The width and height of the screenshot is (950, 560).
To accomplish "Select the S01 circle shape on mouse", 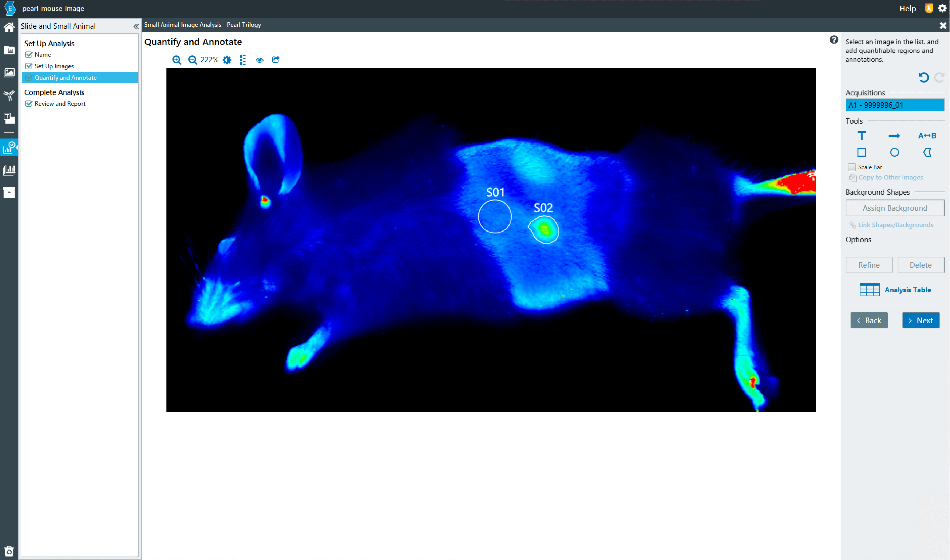I will 495,216.
